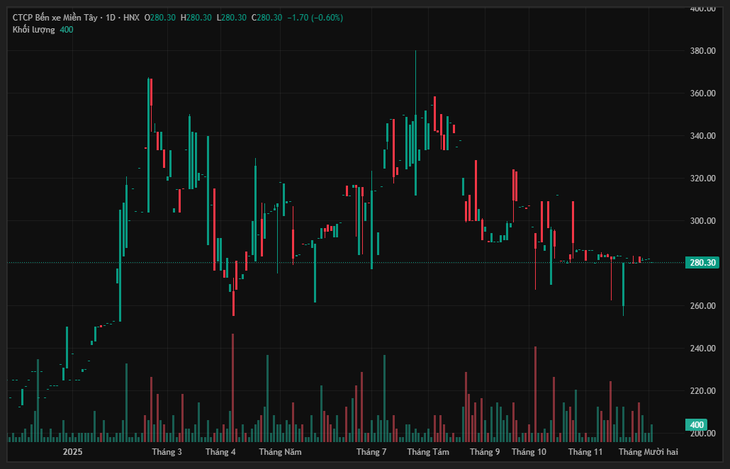Click the 2025 label on time axis
The height and width of the screenshot is (469, 730).
(x=71, y=453)
